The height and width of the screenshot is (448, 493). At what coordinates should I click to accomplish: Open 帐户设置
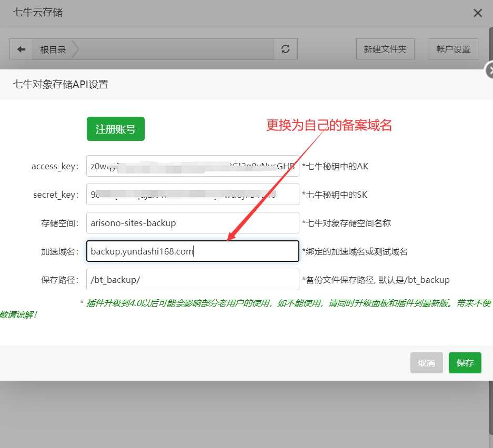coord(454,49)
